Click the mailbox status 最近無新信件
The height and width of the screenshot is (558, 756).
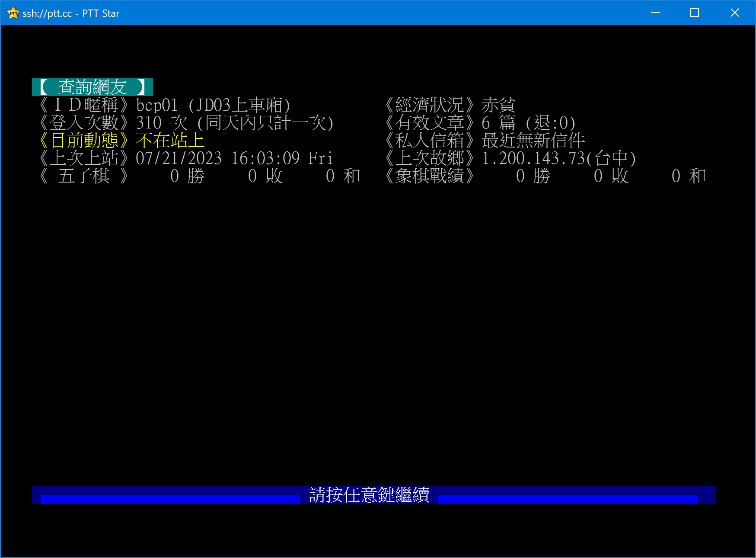tap(533, 141)
